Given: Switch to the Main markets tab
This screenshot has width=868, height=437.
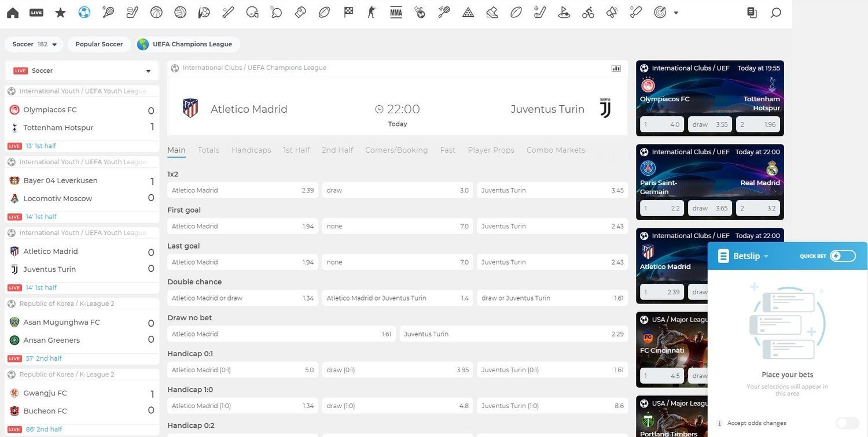Looking at the screenshot, I should point(176,150).
